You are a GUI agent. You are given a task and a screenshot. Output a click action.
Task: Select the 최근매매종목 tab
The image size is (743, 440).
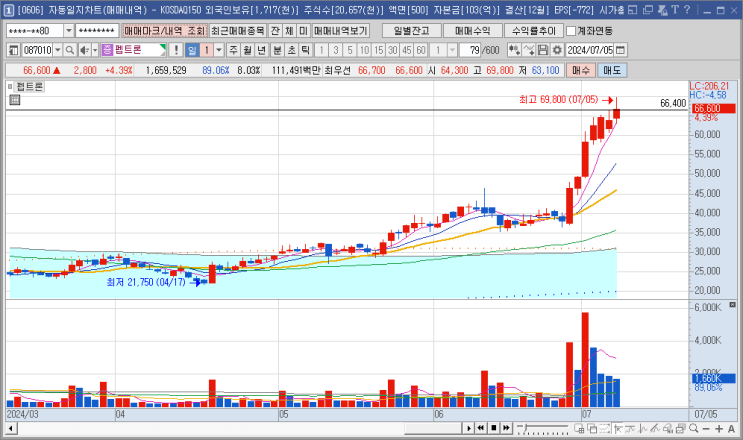pyautogui.click(x=238, y=31)
